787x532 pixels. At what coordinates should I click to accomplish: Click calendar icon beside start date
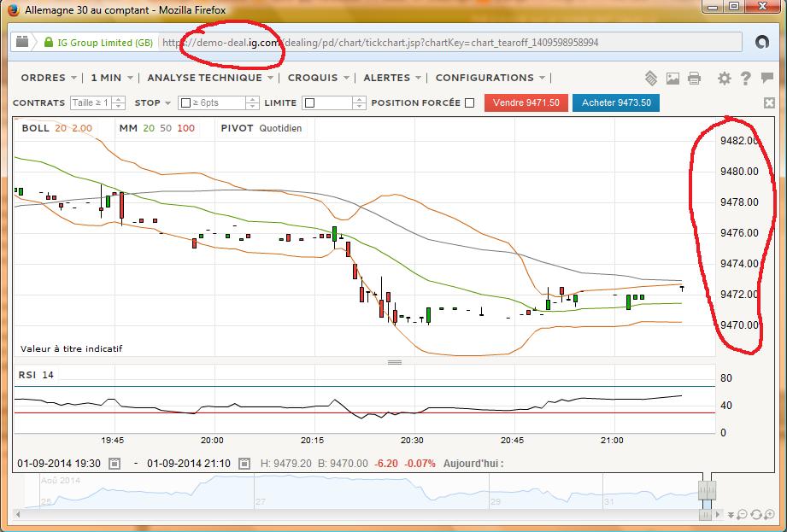coord(115,464)
